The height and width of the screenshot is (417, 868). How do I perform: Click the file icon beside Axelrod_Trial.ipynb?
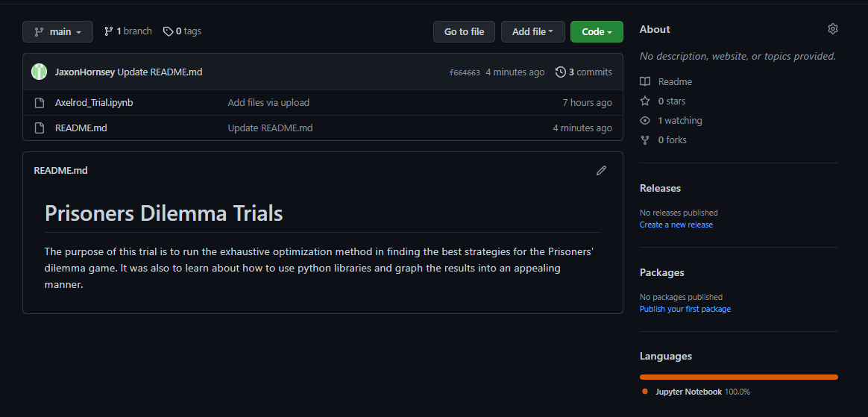pyautogui.click(x=40, y=103)
